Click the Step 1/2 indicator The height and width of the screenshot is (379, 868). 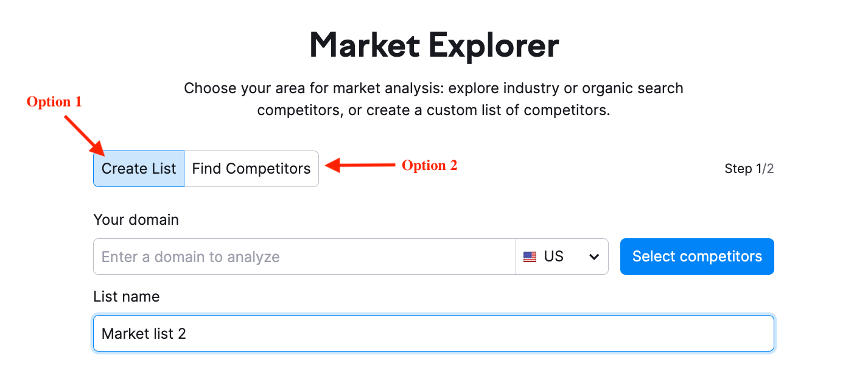(x=749, y=169)
